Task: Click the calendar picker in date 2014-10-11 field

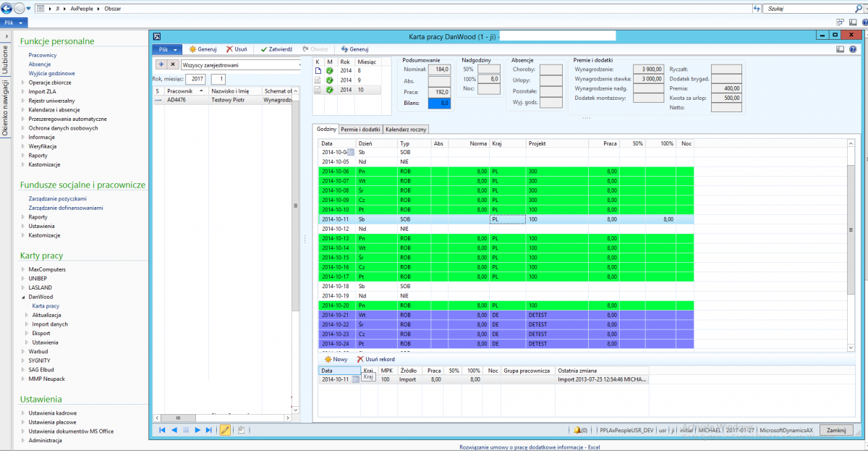Action: pos(355,379)
